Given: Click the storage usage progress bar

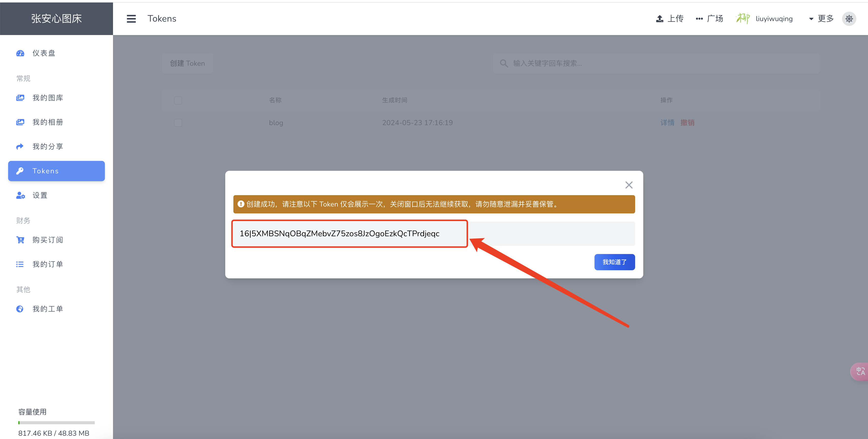Looking at the screenshot, I should [x=56, y=423].
